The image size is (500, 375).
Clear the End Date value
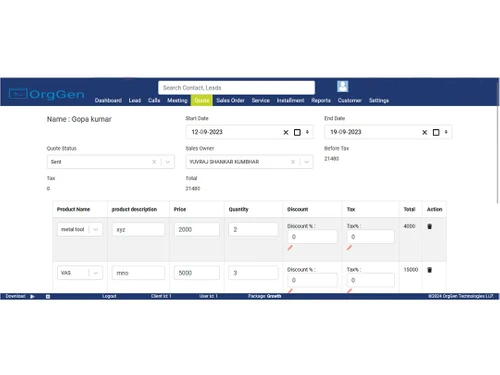[x=424, y=132]
